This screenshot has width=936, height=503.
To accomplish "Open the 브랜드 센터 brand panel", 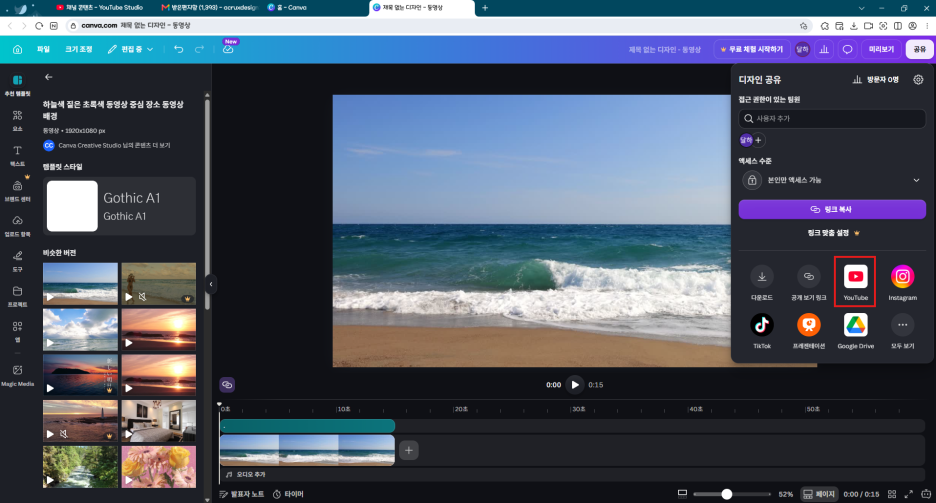I will coord(17,190).
